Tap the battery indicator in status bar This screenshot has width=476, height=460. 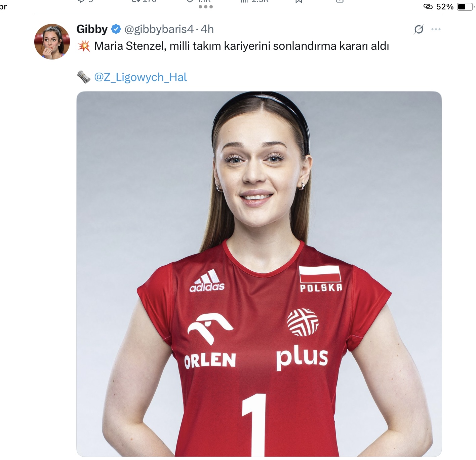pos(465,7)
